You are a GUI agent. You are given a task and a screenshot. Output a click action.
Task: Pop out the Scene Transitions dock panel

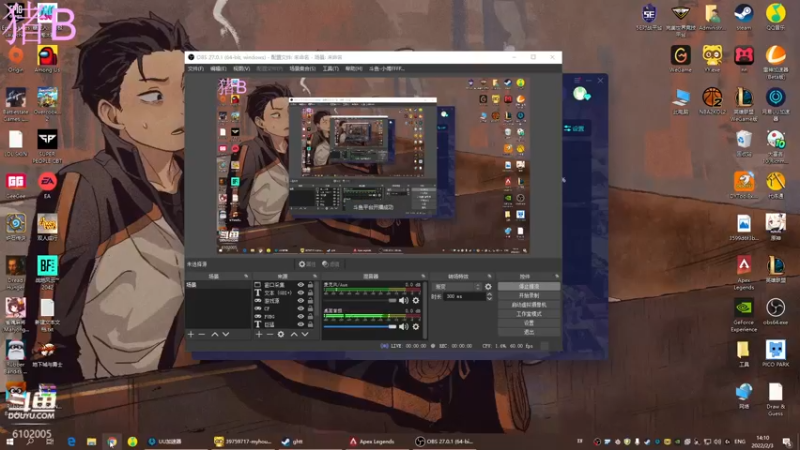(489, 276)
